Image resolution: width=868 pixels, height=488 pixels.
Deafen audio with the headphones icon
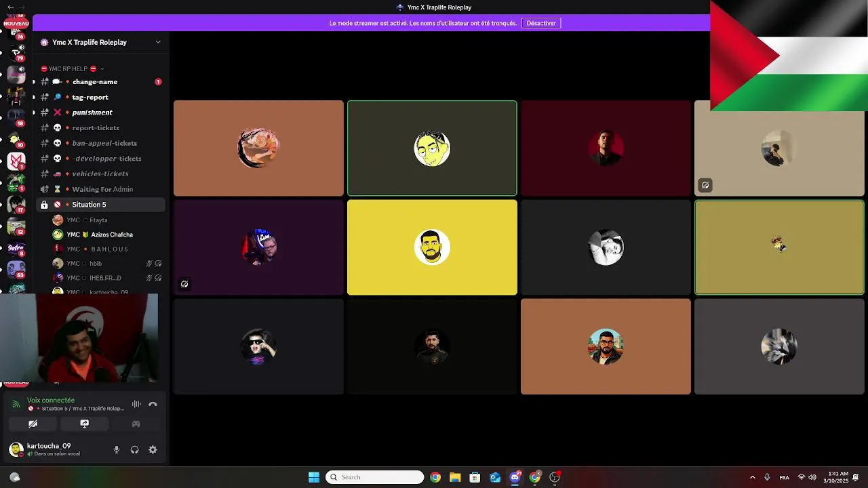[x=134, y=449]
